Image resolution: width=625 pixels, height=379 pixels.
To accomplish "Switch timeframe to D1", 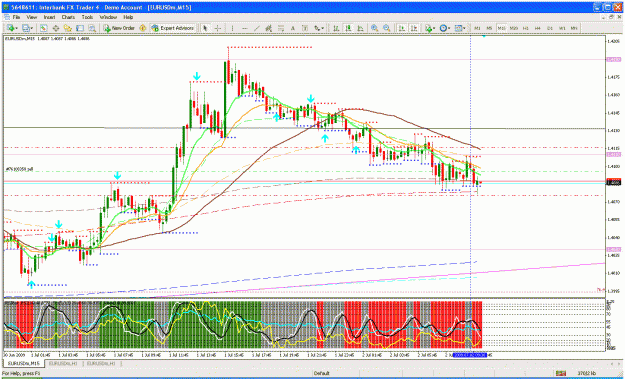I will [x=550, y=28].
